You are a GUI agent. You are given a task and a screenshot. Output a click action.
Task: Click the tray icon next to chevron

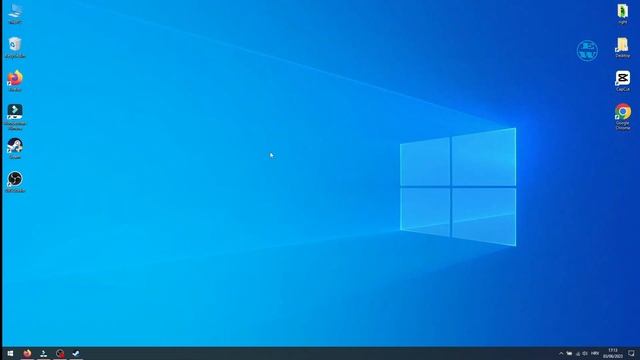[x=569, y=353]
